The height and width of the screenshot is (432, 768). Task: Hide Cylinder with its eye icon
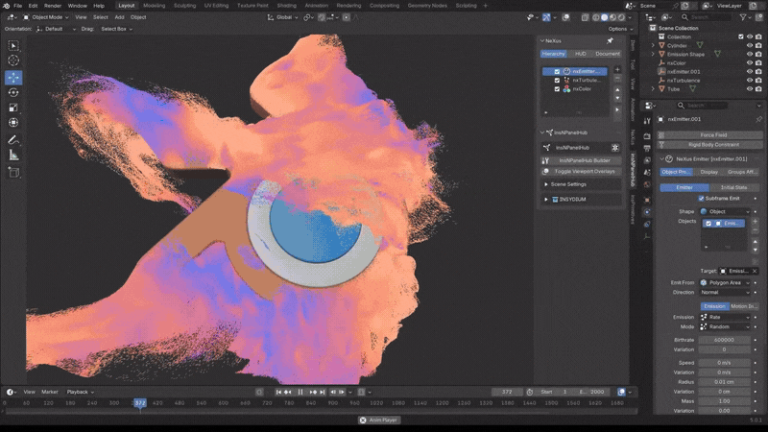pyautogui.click(x=749, y=46)
